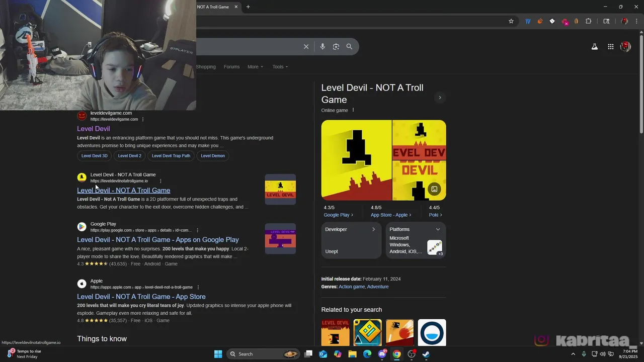The height and width of the screenshot is (362, 644).
Task: Open 'Level Devil - NOT A Troll Game' link
Action: coord(123,191)
